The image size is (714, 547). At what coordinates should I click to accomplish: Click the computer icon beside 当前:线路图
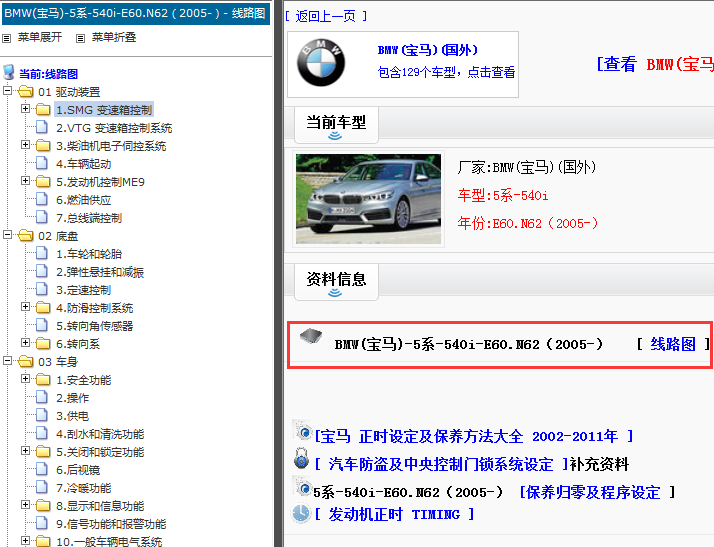pyautogui.click(x=9, y=73)
